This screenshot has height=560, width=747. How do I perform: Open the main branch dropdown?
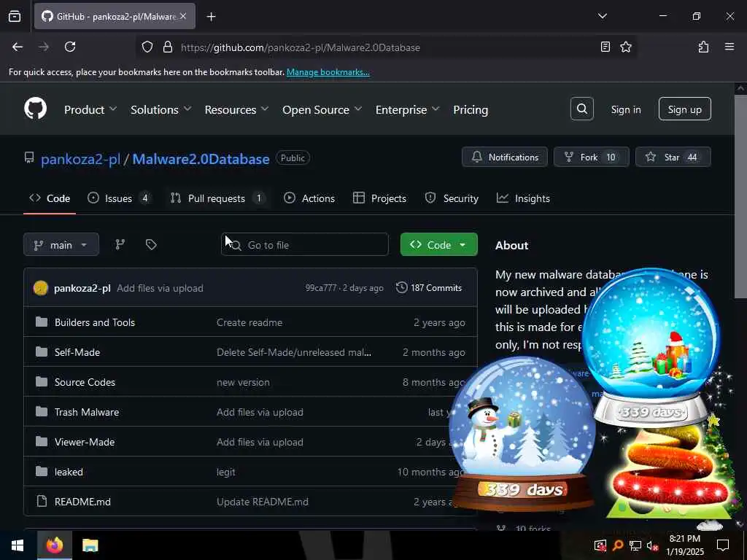click(61, 245)
